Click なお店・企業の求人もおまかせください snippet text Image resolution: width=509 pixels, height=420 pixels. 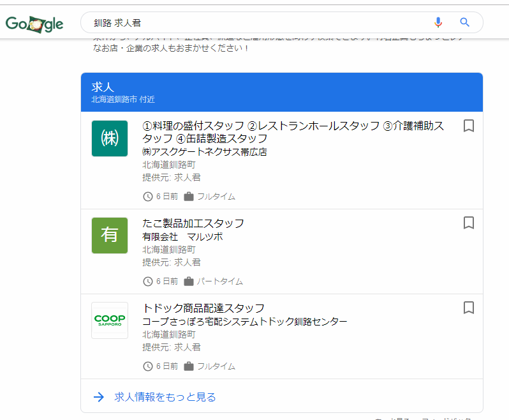pos(171,48)
